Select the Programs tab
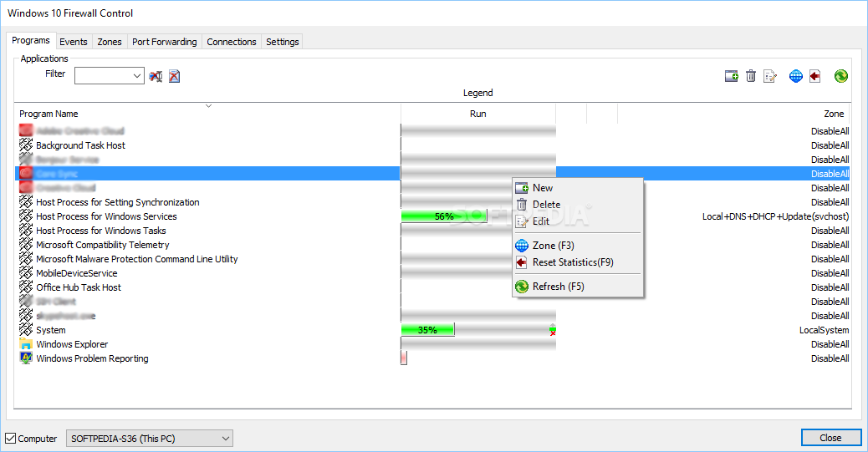 [31, 40]
